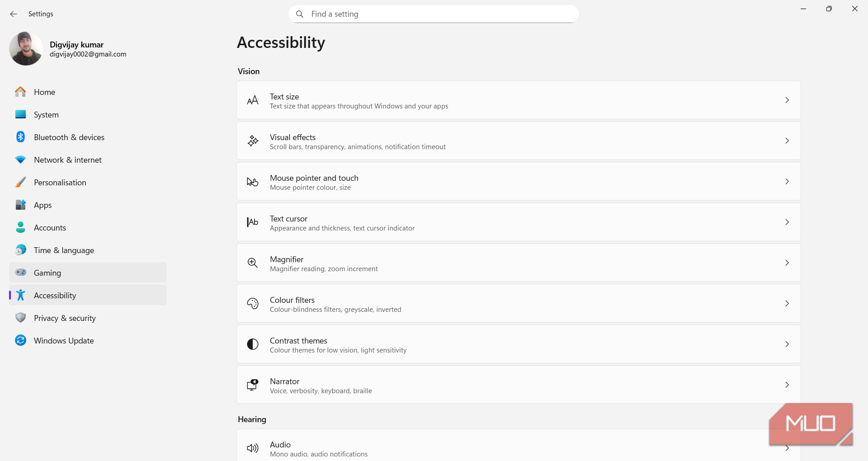
Task: Click the Magnifier zoom icon
Action: (253, 263)
